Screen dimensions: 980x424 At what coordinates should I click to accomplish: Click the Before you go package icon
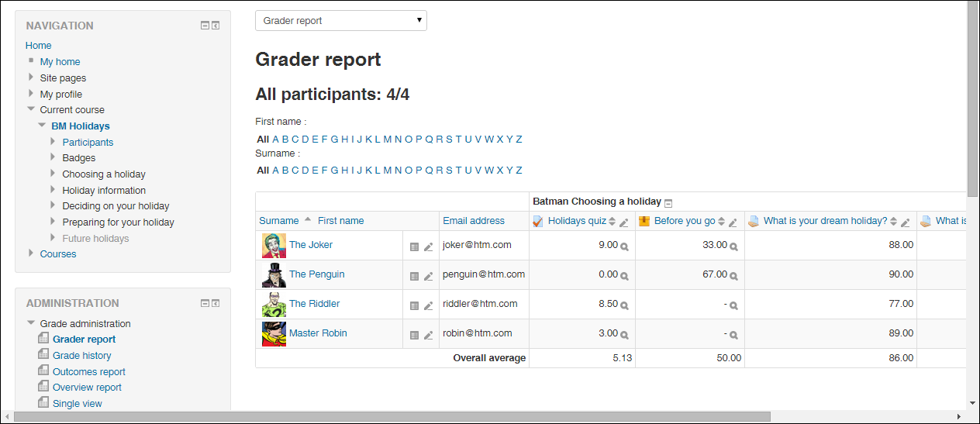point(644,222)
